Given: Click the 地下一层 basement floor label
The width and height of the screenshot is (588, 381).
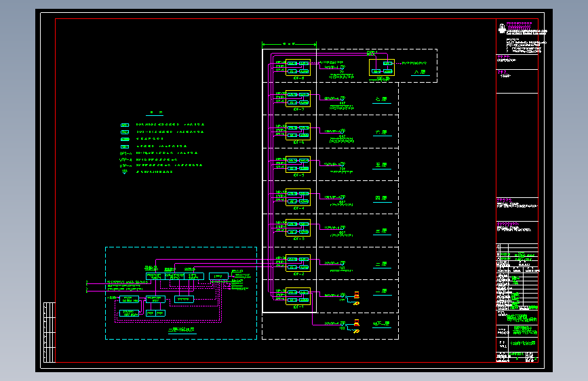Looking at the screenshot, I should pos(381,323).
